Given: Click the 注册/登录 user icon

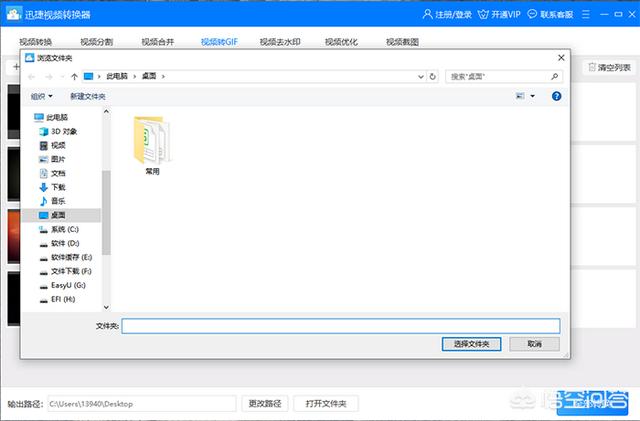Looking at the screenshot, I should (427, 14).
